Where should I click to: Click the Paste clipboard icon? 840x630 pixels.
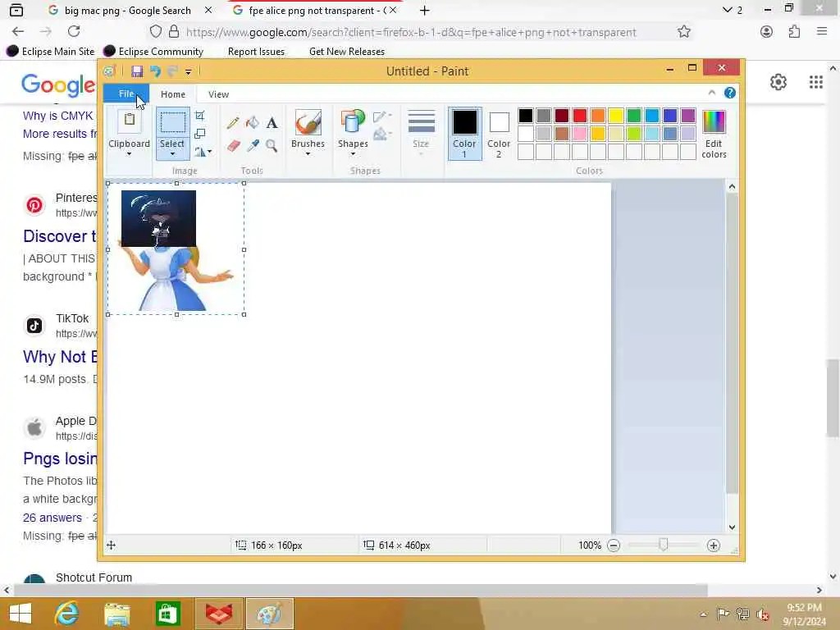(x=129, y=121)
